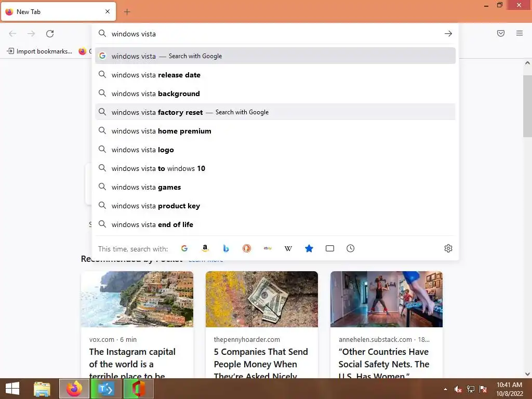Click the scrollbar up arrow

coord(527,63)
